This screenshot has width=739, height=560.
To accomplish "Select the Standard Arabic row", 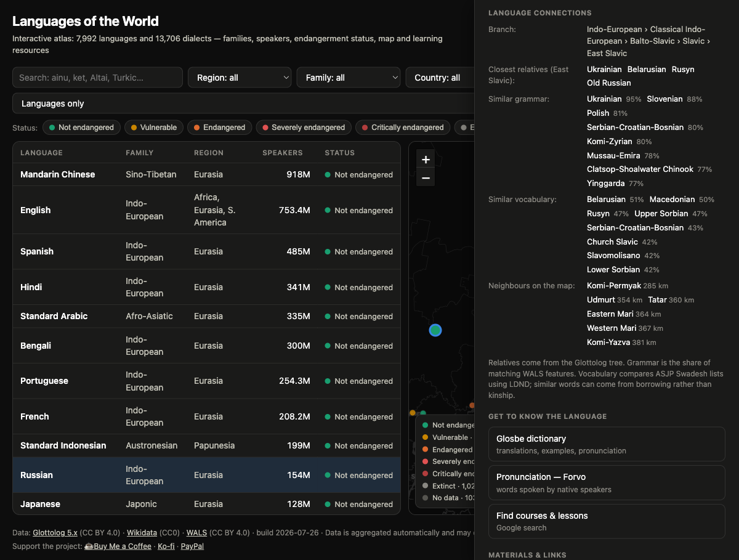I will point(206,316).
